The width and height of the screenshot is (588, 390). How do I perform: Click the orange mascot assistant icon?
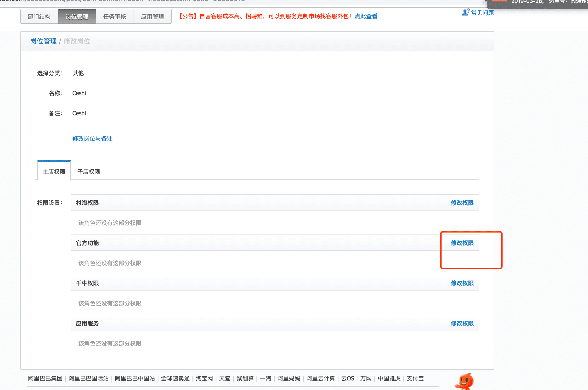click(x=465, y=381)
